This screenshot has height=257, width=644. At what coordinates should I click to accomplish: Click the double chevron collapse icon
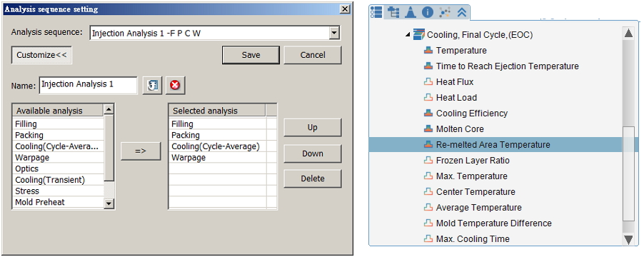[x=462, y=12]
